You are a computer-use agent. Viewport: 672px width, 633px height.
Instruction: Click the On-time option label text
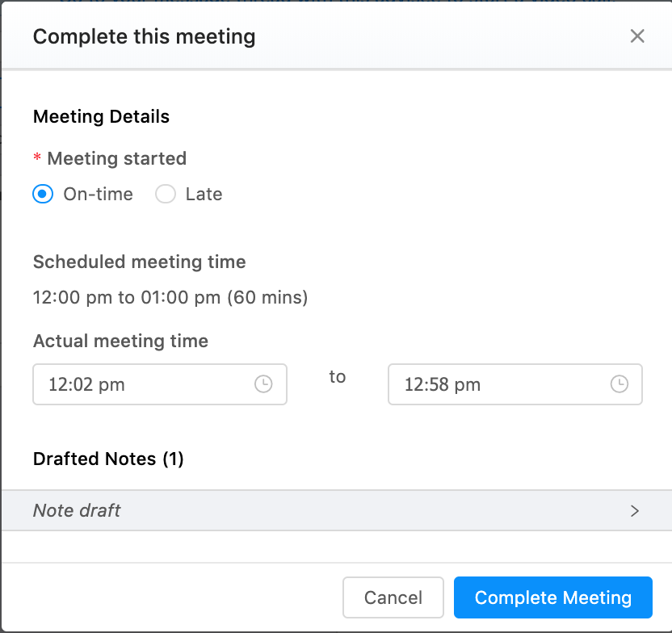(x=99, y=195)
